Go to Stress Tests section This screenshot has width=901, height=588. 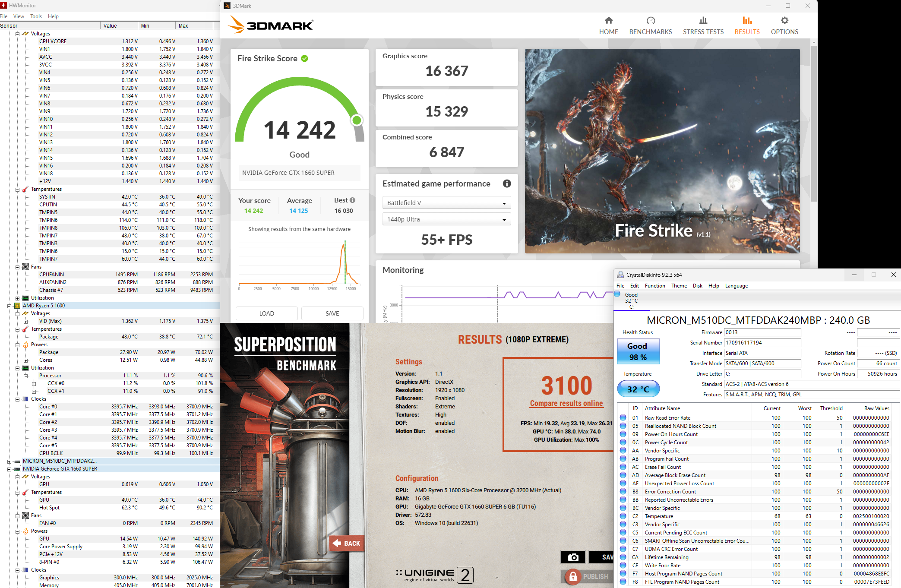pyautogui.click(x=703, y=25)
